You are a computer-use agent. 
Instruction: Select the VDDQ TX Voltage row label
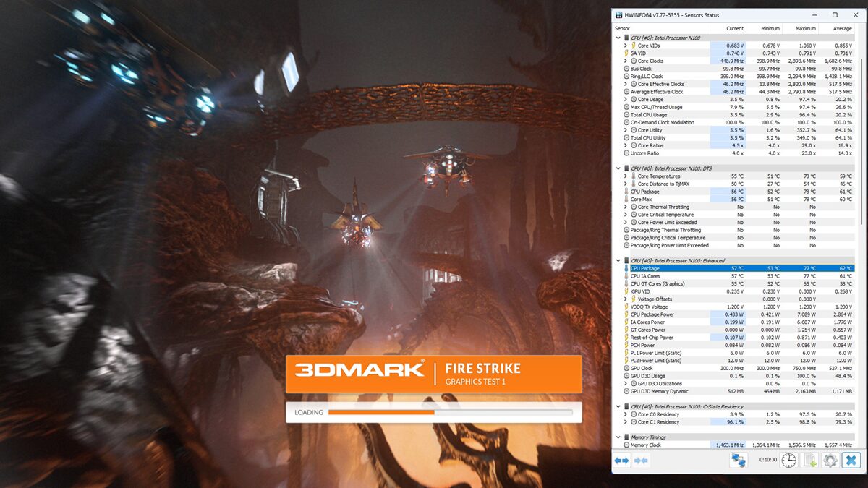point(651,307)
